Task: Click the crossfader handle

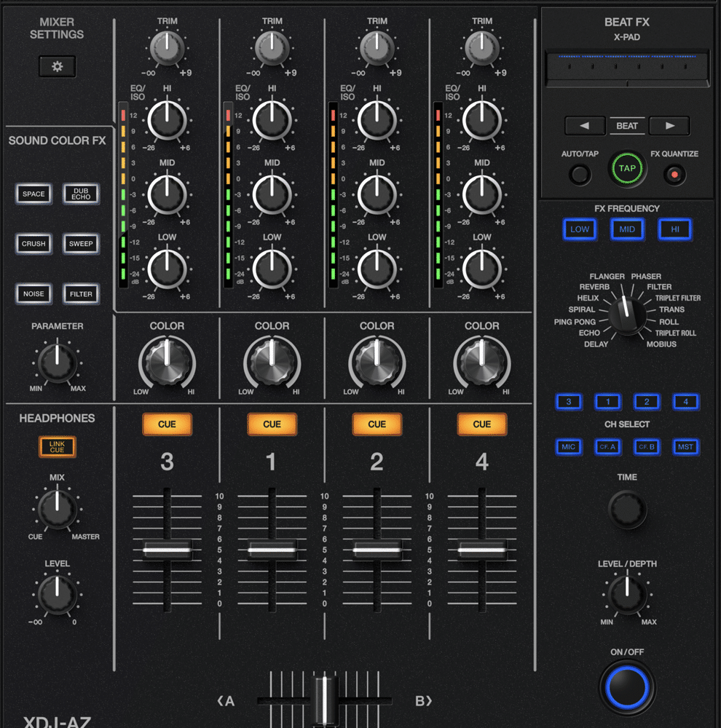Action: pyautogui.click(x=324, y=700)
